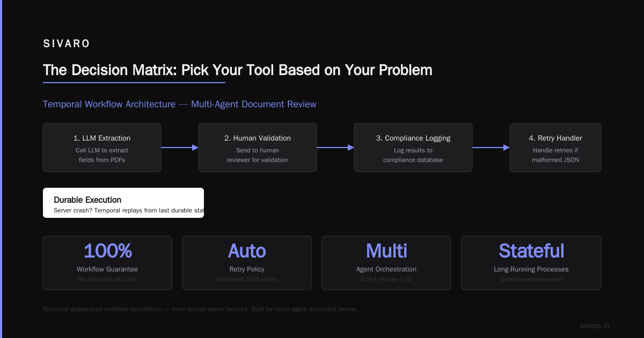Click 'LLM + Human + DB' caption
The width and height of the screenshot is (644, 338).
pos(386,279)
